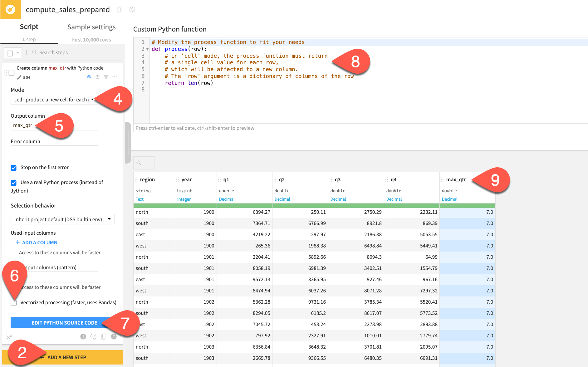Click the year column drag handle
The height and width of the screenshot is (367, 588).
178,180
